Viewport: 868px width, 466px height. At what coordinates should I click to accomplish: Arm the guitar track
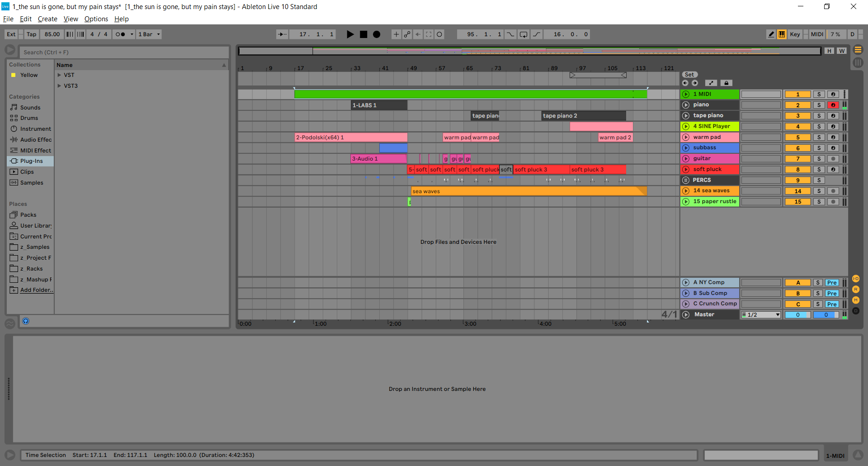(833, 159)
